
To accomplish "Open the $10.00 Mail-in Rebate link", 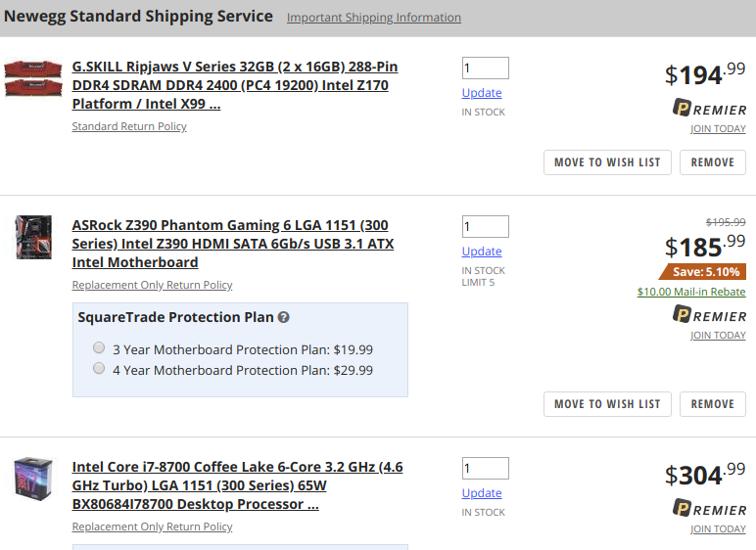I will tap(691, 292).
